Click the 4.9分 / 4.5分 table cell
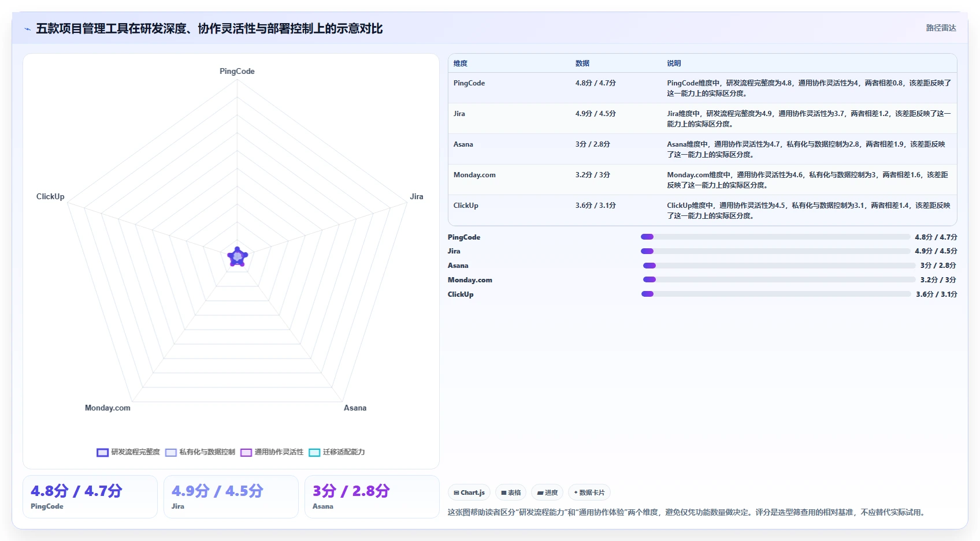This screenshot has width=980, height=541. pyautogui.click(x=596, y=114)
